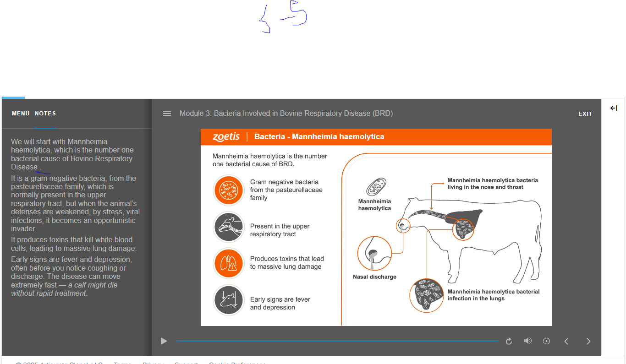
Task: Select the NOTES tab
Action: (x=45, y=114)
